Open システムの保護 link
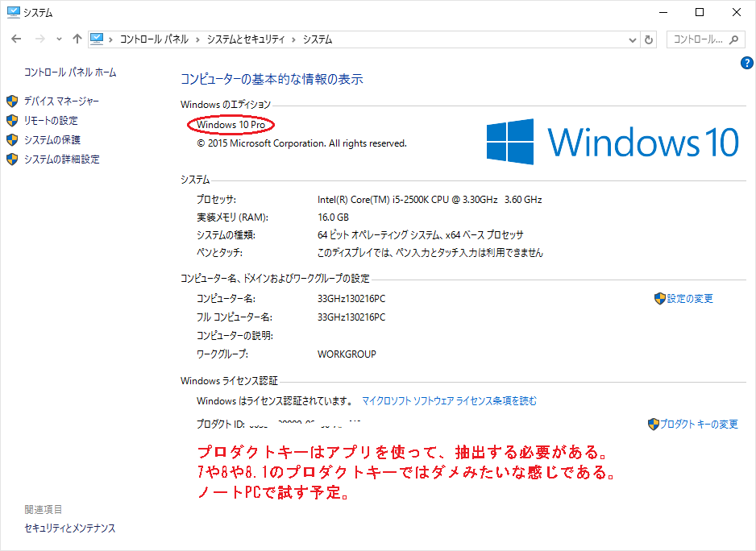The image size is (756, 551). [x=52, y=140]
